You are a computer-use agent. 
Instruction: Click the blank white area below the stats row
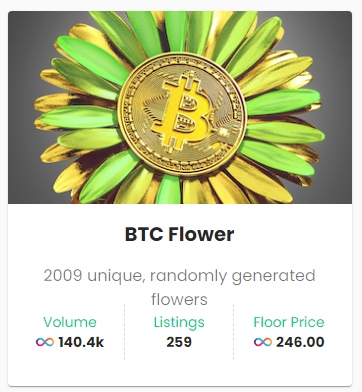pos(180,373)
